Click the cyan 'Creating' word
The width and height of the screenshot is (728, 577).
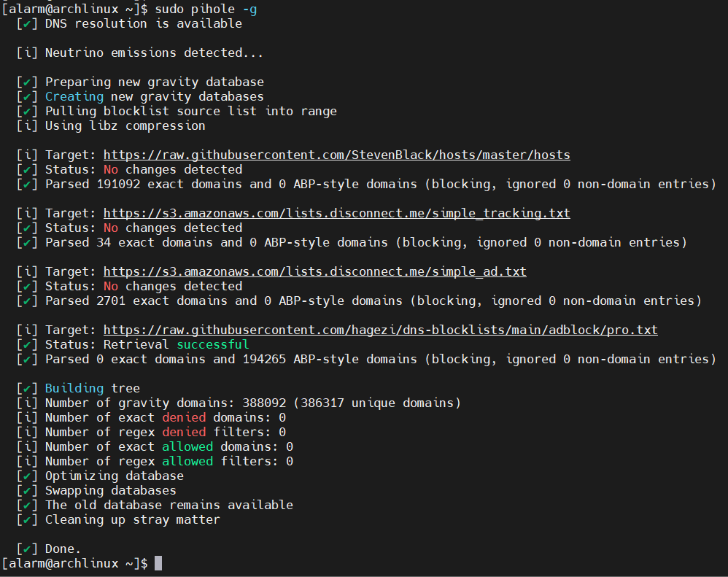[x=74, y=96]
